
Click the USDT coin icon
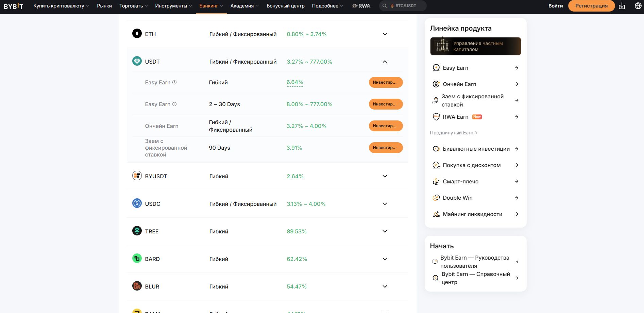137,61
